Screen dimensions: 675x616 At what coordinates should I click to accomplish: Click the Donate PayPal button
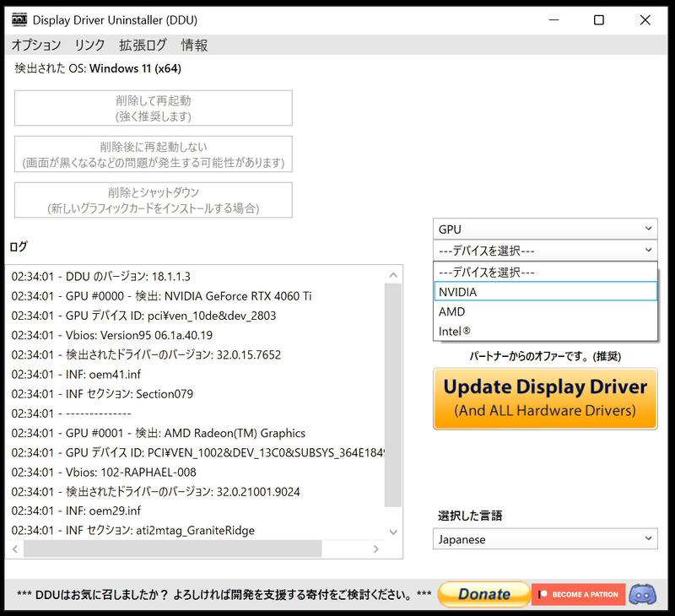(483, 594)
